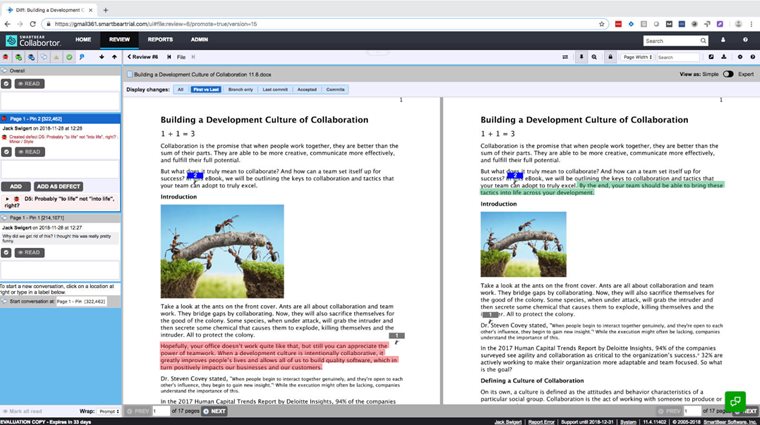Click the blue pushpin icon in toolbar
This screenshot has width=760, height=425.
(x=82, y=57)
